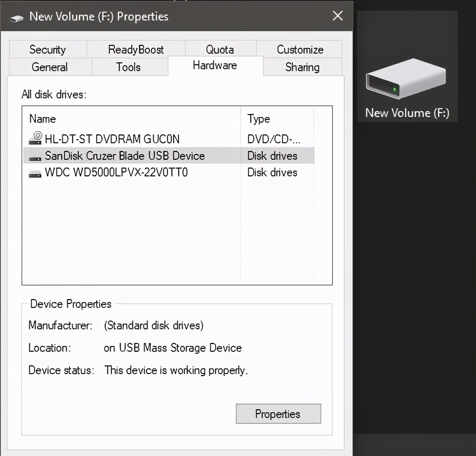This screenshot has width=476, height=456.
Task: Click the New Volume (F:) label text
Action: click(x=407, y=113)
